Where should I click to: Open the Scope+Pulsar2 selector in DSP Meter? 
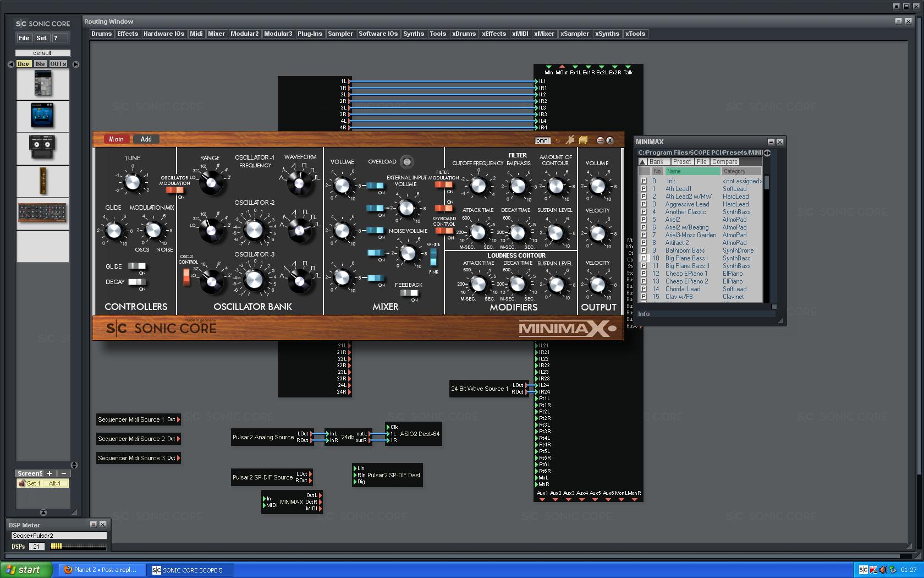click(59, 536)
